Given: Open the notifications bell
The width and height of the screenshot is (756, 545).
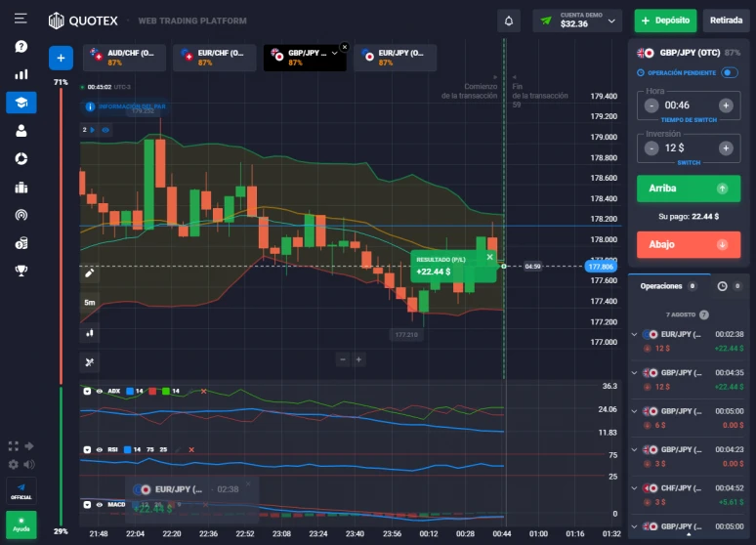Looking at the screenshot, I should tap(509, 21).
